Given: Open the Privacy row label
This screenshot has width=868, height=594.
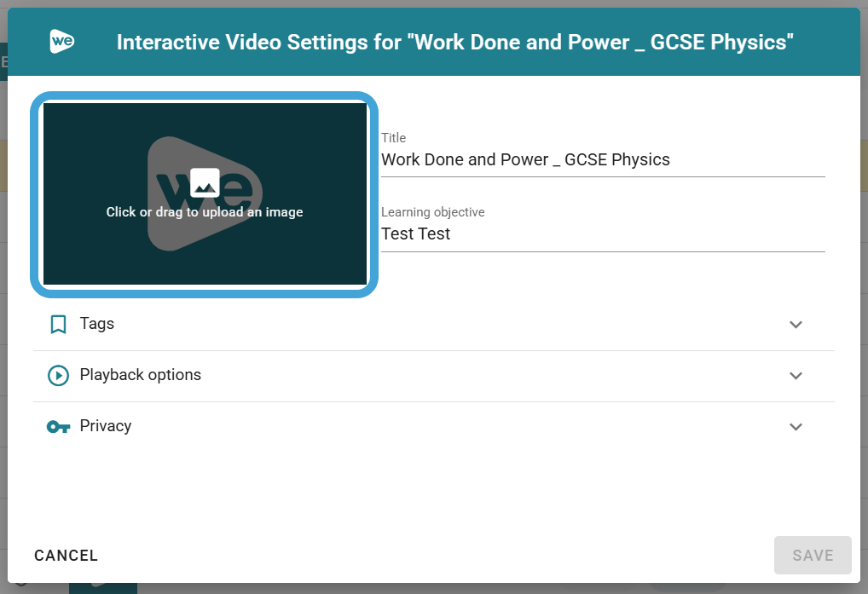Looking at the screenshot, I should (106, 426).
